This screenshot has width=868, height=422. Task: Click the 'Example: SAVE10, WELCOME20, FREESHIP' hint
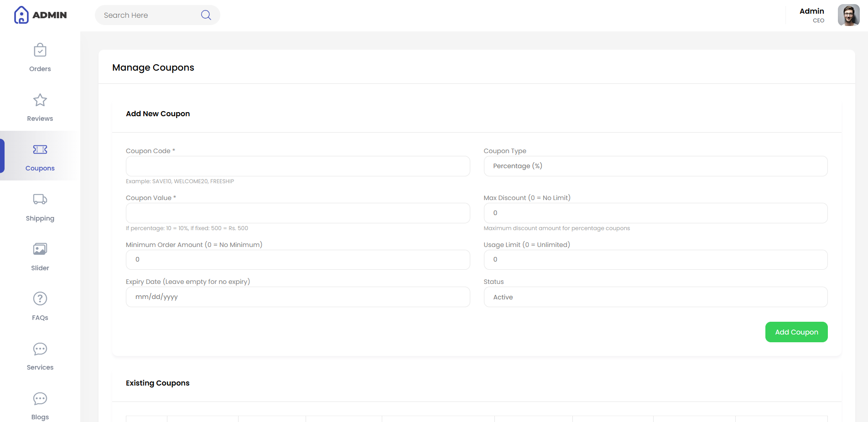click(180, 181)
